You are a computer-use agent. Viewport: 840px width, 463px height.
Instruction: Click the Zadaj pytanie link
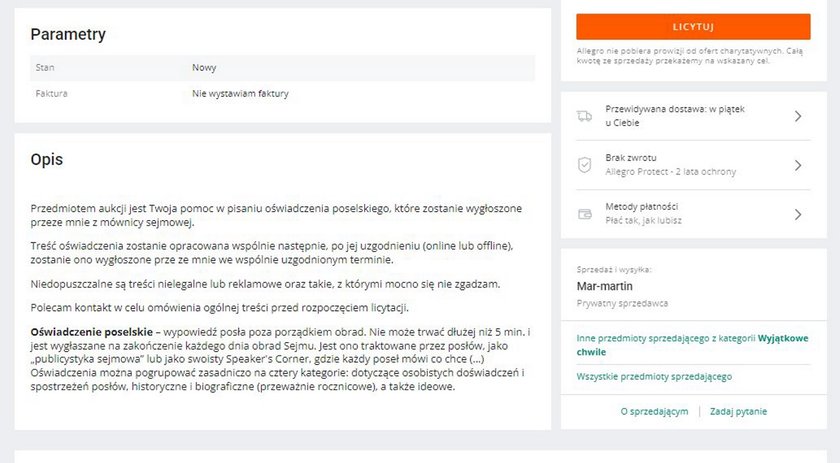coord(738,412)
